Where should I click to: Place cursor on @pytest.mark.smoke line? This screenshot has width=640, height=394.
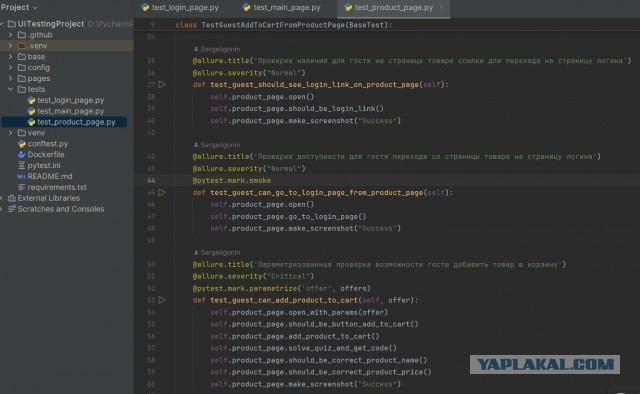231,180
